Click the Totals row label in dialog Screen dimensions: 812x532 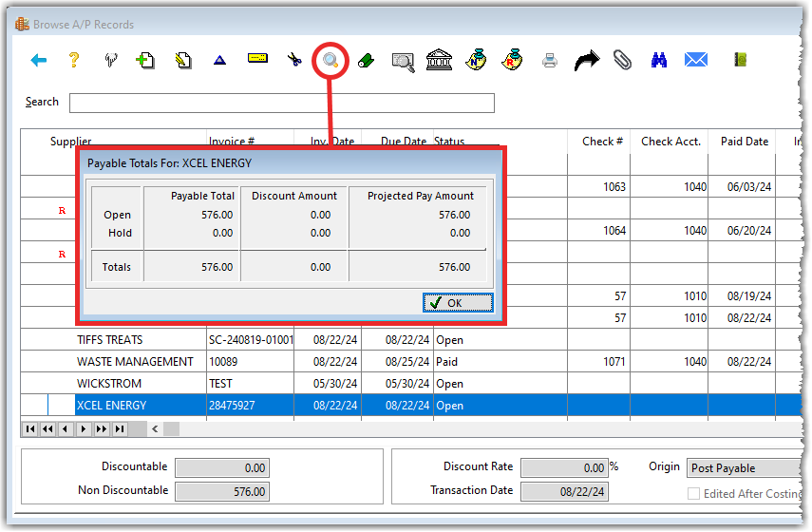pos(117,267)
